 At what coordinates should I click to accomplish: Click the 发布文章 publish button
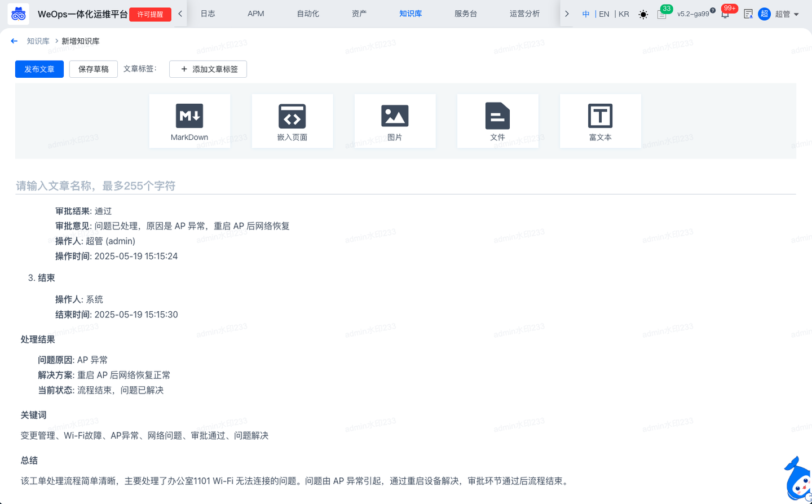coord(39,69)
